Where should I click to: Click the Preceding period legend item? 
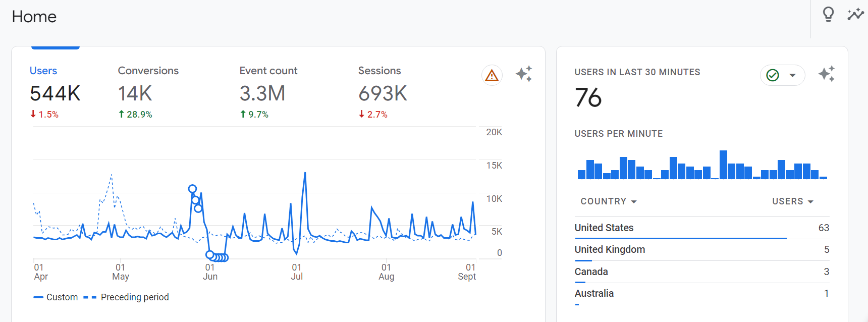[x=134, y=297]
